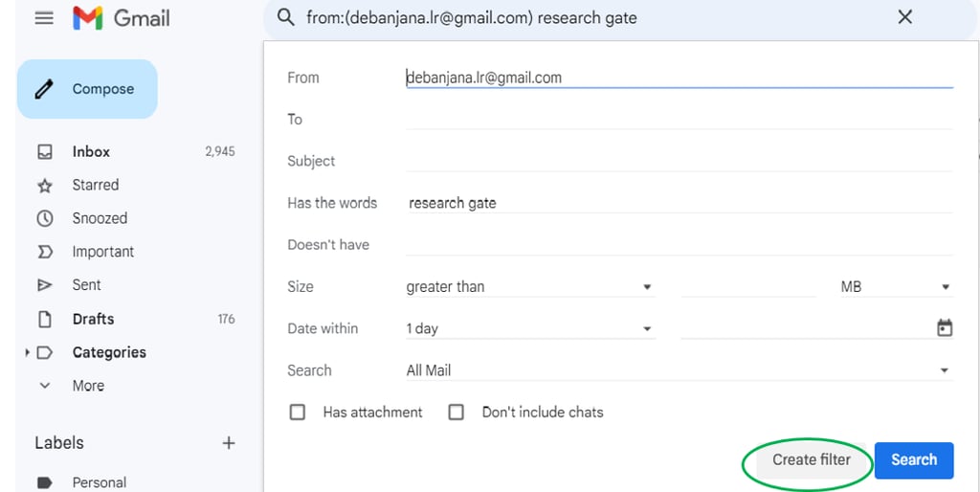Screen dimensions: 980x492
Task: Open the Snoozed folder
Action: tap(100, 218)
